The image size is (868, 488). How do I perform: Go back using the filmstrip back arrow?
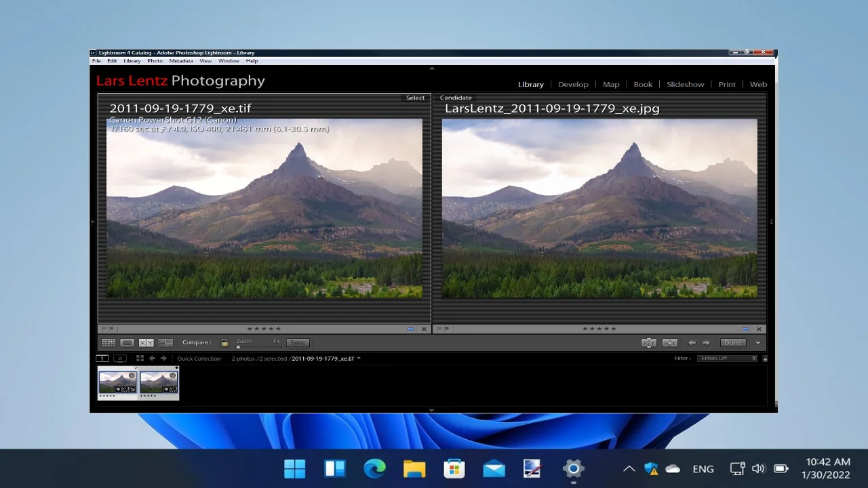pos(152,359)
